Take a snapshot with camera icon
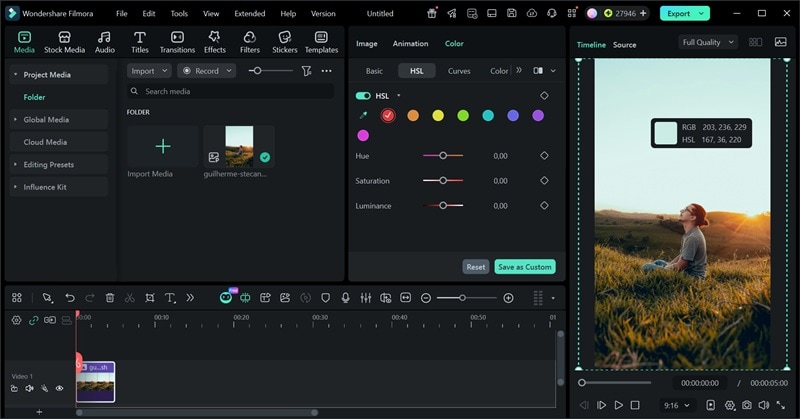Image resolution: width=800 pixels, height=419 pixels. click(746, 405)
